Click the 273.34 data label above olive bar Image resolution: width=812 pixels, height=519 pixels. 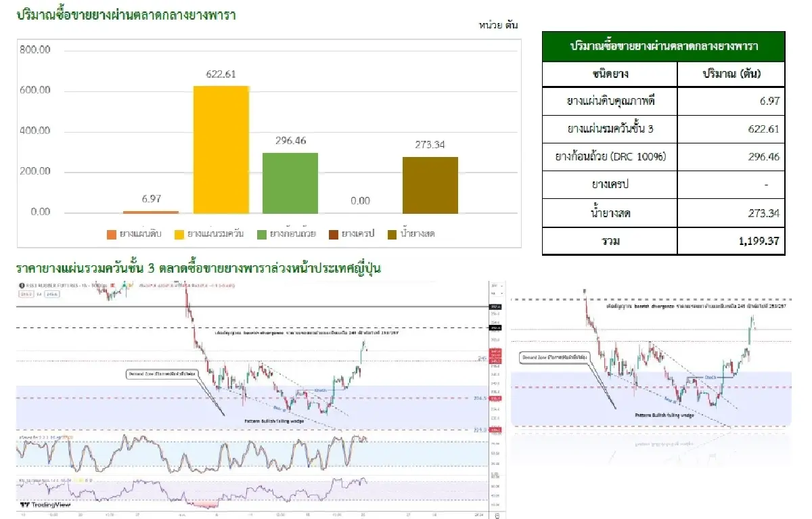(x=430, y=145)
